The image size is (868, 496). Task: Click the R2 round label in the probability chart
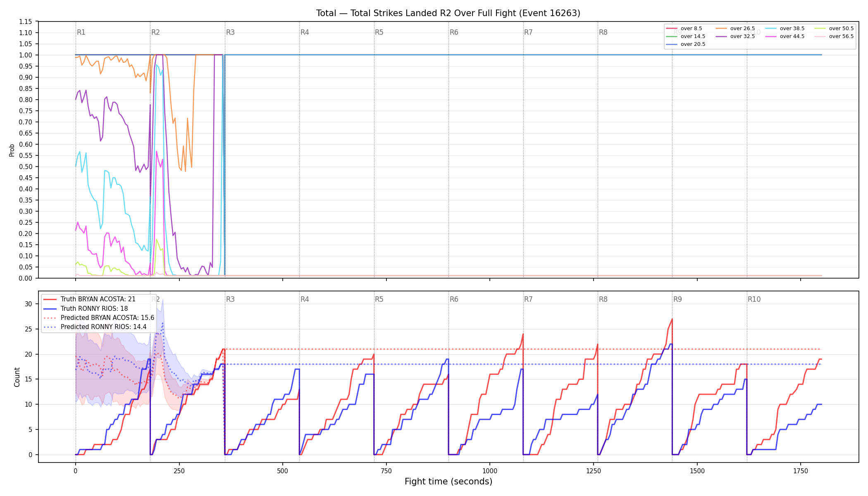pyautogui.click(x=155, y=32)
